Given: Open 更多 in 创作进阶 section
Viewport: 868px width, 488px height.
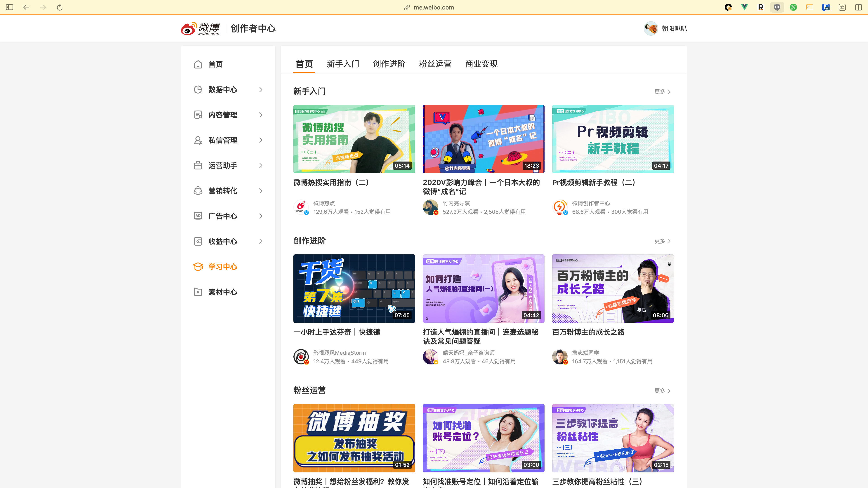Looking at the screenshot, I should pos(662,241).
